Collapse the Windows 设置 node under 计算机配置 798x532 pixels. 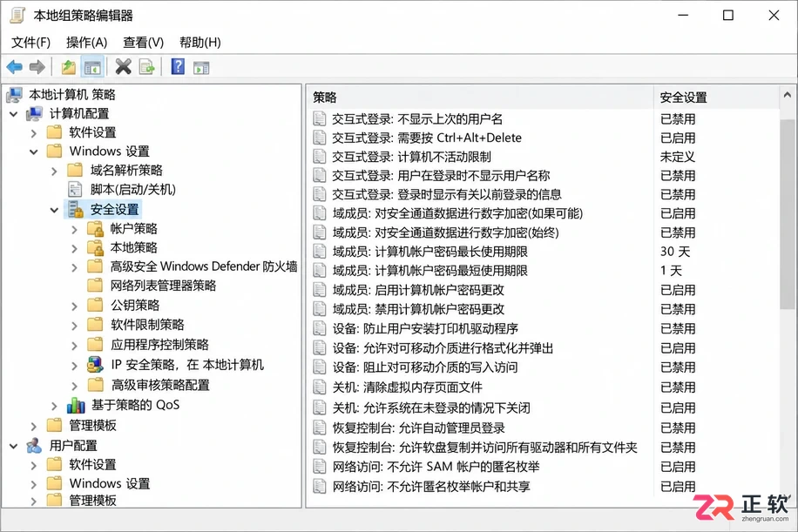(x=34, y=152)
